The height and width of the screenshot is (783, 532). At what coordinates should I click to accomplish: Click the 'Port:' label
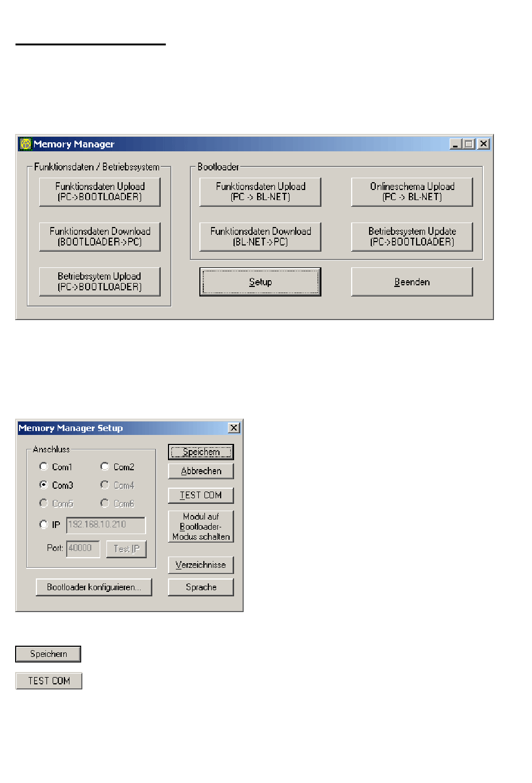pyautogui.click(x=55, y=548)
